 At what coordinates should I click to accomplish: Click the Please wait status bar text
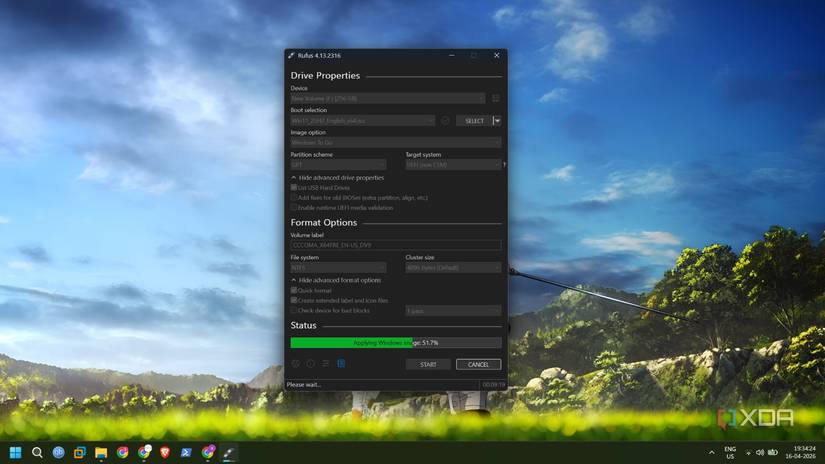point(304,385)
